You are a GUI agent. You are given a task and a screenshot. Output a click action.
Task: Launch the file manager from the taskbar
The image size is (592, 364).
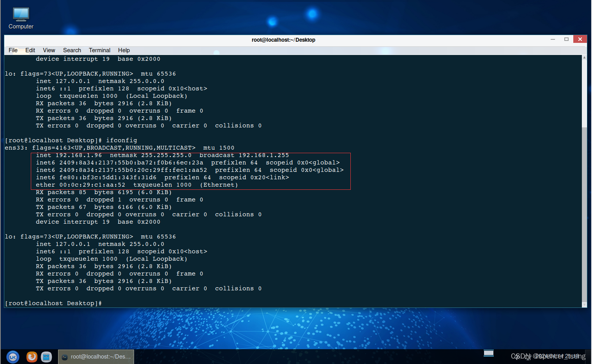click(46, 357)
